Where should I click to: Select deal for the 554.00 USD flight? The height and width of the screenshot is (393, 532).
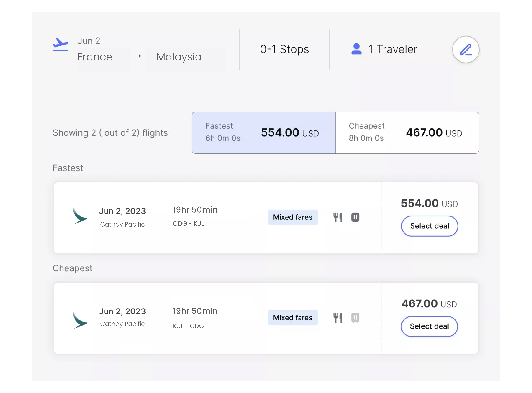click(x=429, y=226)
